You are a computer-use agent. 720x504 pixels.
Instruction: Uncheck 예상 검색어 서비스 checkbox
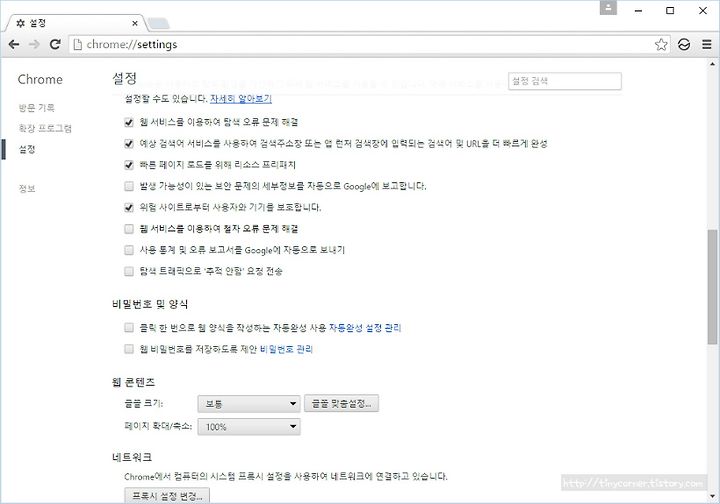coord(129,144)
